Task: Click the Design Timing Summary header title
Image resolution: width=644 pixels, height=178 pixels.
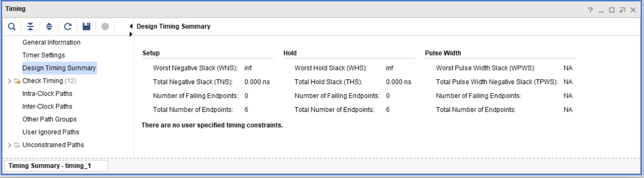Action: [173, 26]
